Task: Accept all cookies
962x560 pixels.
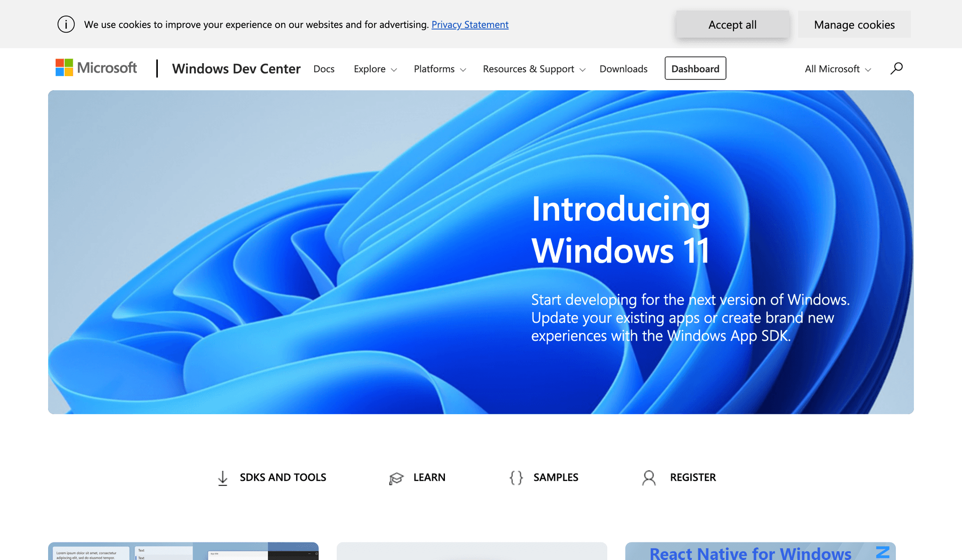Action: (732, 24)
